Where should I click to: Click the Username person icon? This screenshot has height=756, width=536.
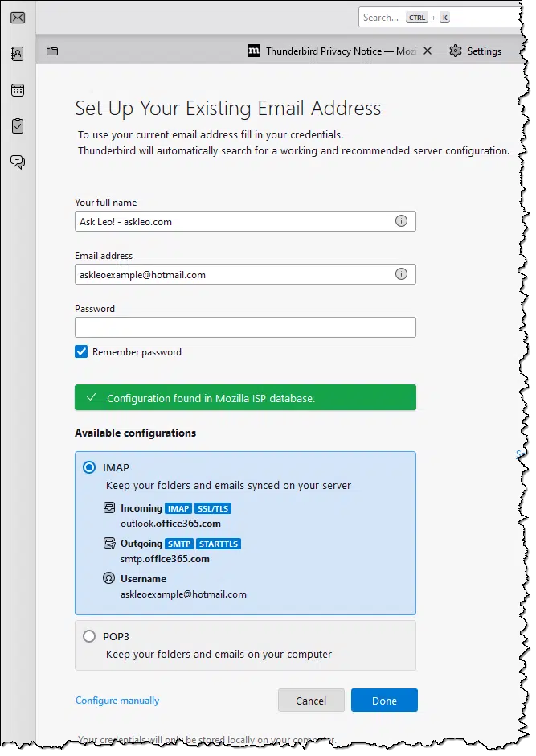[x=109, y=578]
